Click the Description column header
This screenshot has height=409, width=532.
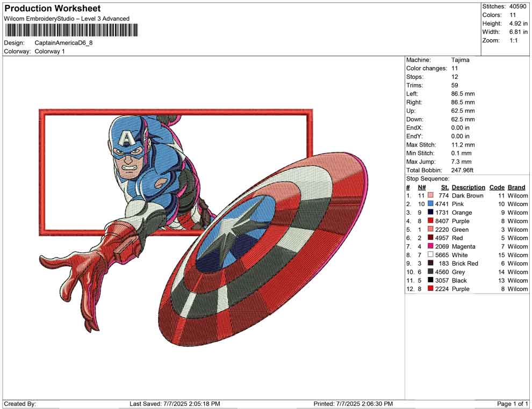(x=468, y=187)
